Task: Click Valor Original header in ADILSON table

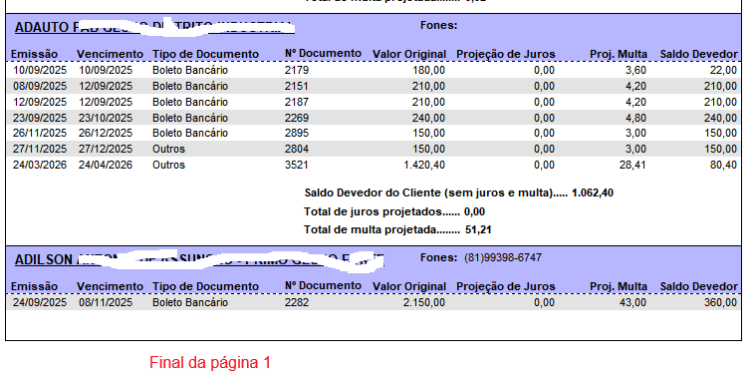Action: tap(409, 287)
